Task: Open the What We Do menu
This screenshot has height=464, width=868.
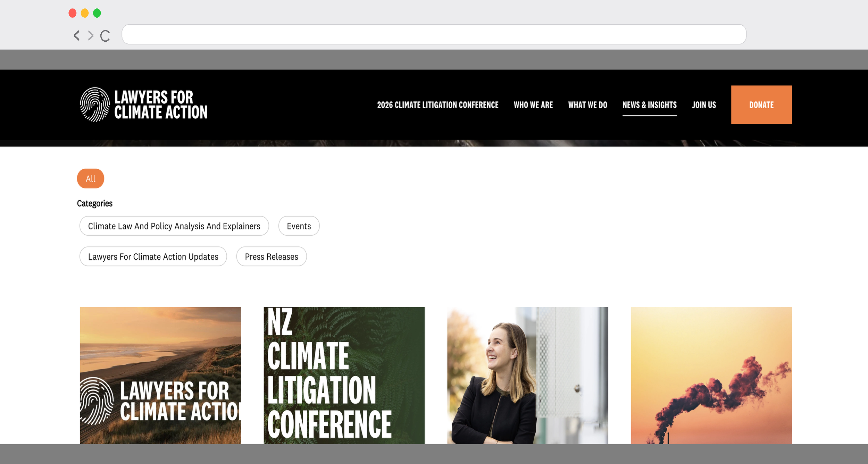Action: [587, 105]
